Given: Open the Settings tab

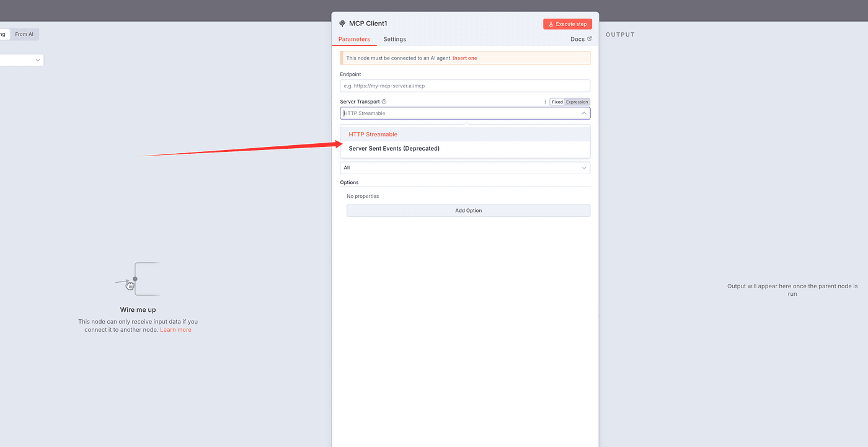Looking at the screenshot, I should [394, 39].
